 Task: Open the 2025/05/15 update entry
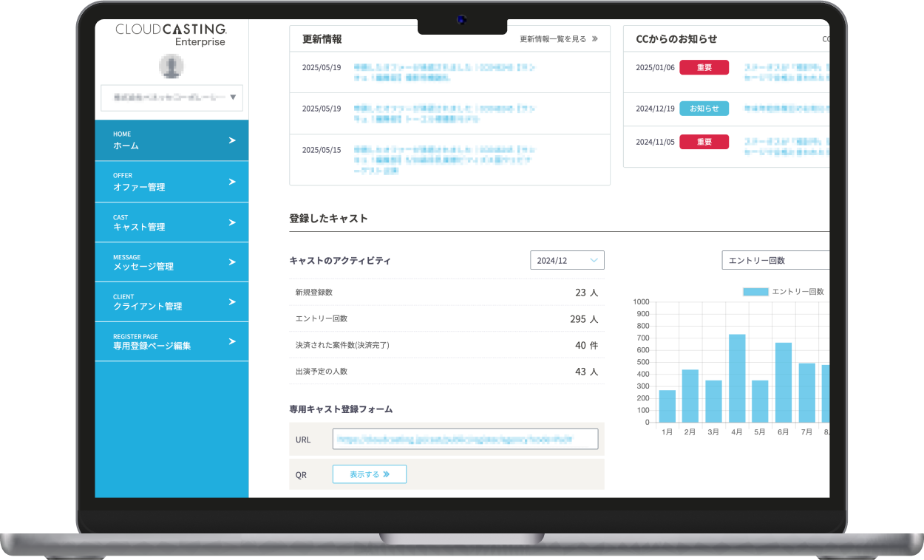pyautogui.click(x=445, y=160)
